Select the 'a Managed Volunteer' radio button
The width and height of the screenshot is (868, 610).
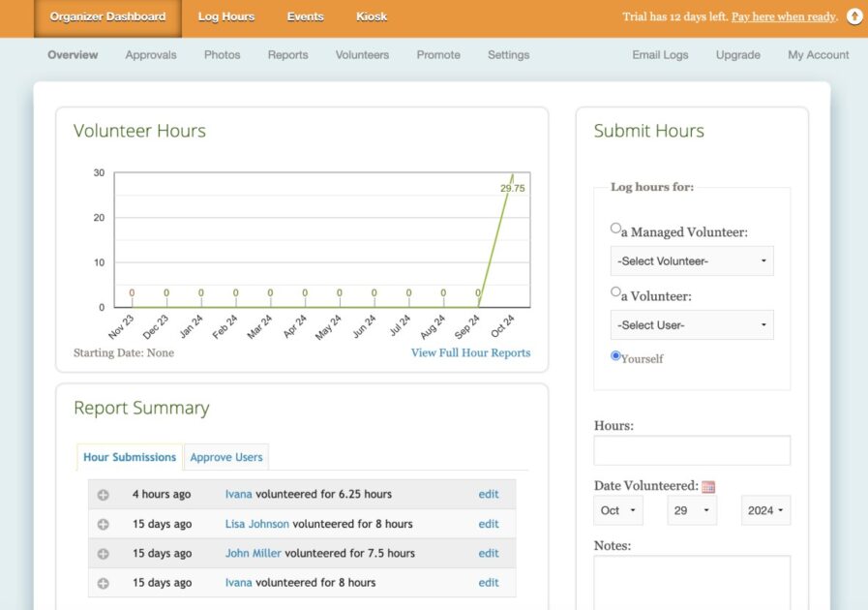tap(615, 228)
